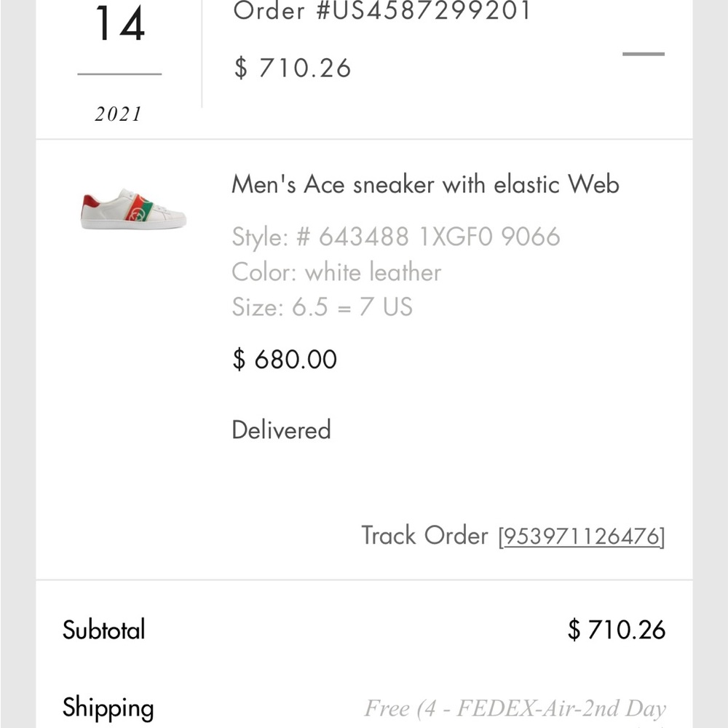Click the product name Men's Ace sneaker
This screenshot has height=728, width=728.
(424, 184)
